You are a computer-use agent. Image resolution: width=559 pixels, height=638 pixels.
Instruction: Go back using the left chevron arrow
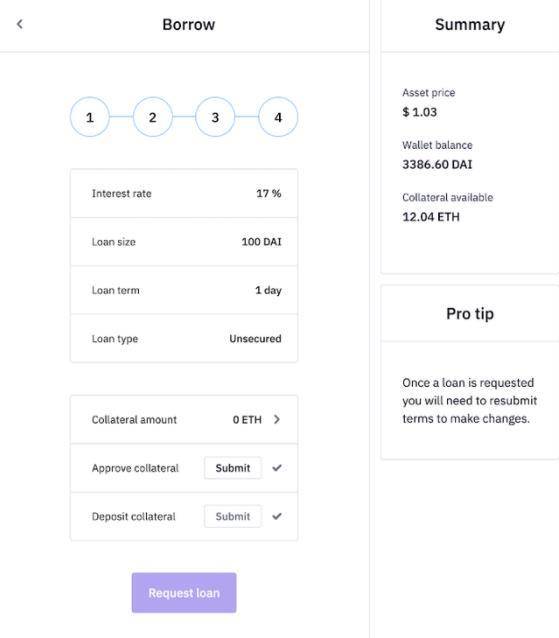20,24
